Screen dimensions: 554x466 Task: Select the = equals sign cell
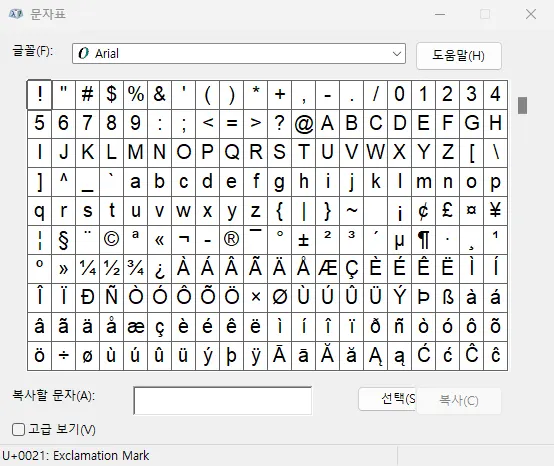tap(231, 124)
